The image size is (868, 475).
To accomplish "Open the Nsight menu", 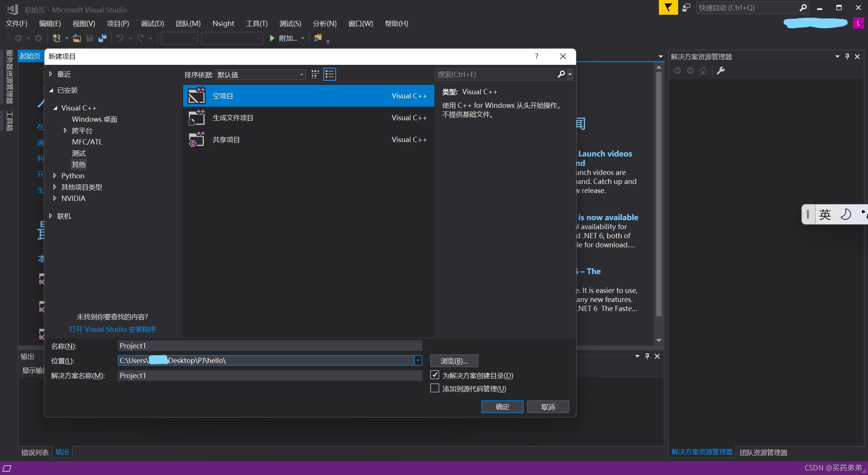I will 223,23.
